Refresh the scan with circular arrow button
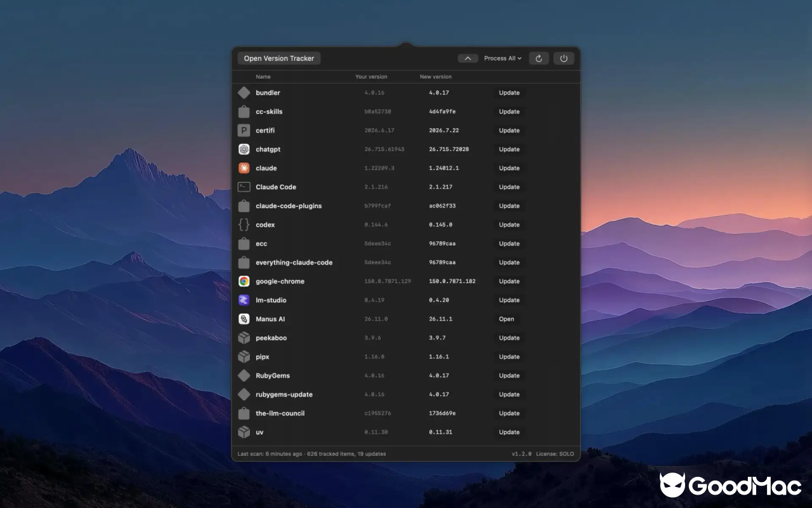Image resolution: width=812 pixels, height=508 pixels. click(x=539, y=58)
